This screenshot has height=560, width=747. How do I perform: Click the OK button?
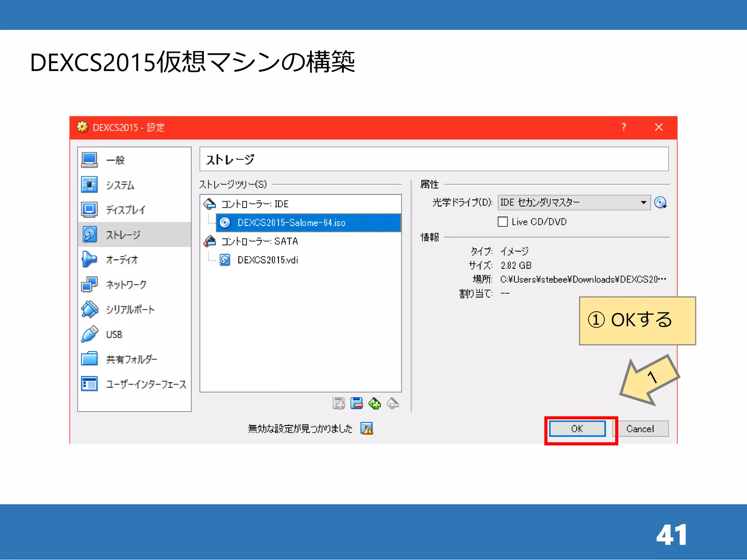577,429
